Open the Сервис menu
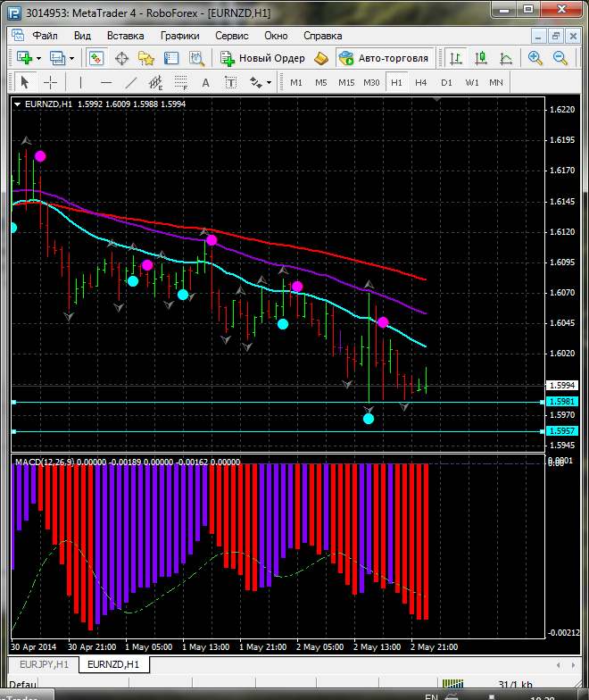589x700 pixels. (232, 36)
